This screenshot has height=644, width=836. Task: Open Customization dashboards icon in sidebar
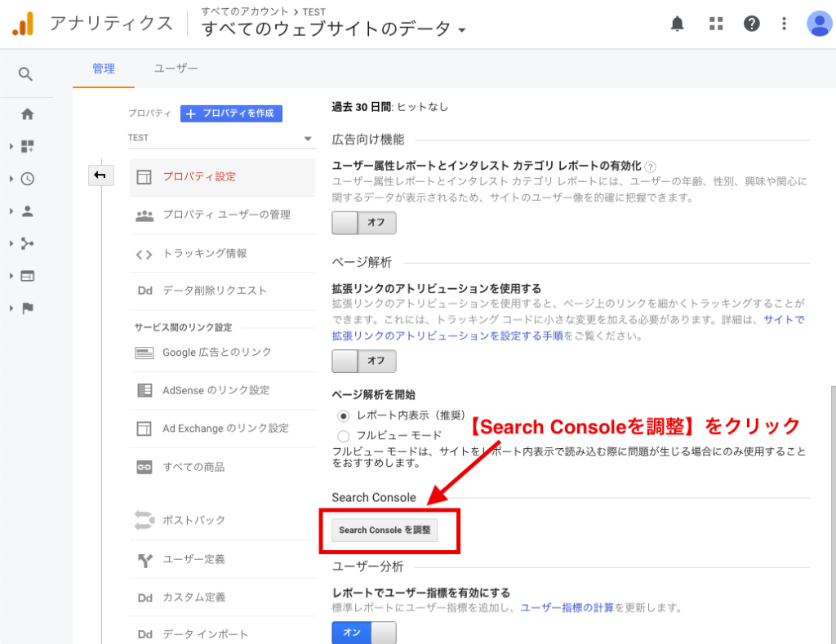[27, 146]
